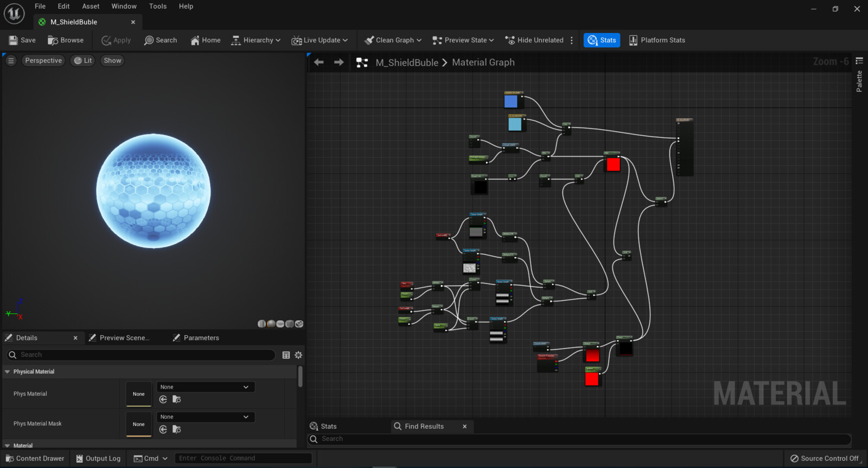Image resolution: width=868 pixels, height=468 pixels.
Task: Toggle Hide Unrelated nodes
Action: (x=534, y=40)
